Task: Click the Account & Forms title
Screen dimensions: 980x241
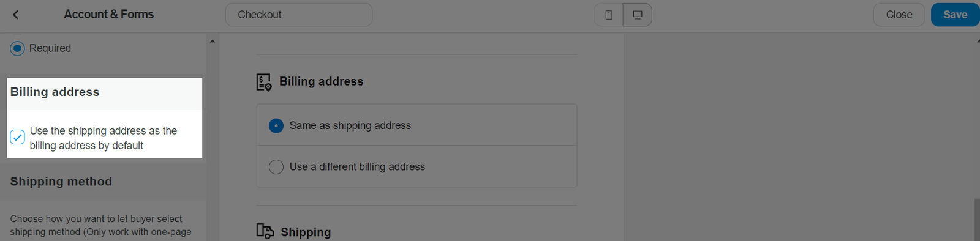Action: (109, 14)
